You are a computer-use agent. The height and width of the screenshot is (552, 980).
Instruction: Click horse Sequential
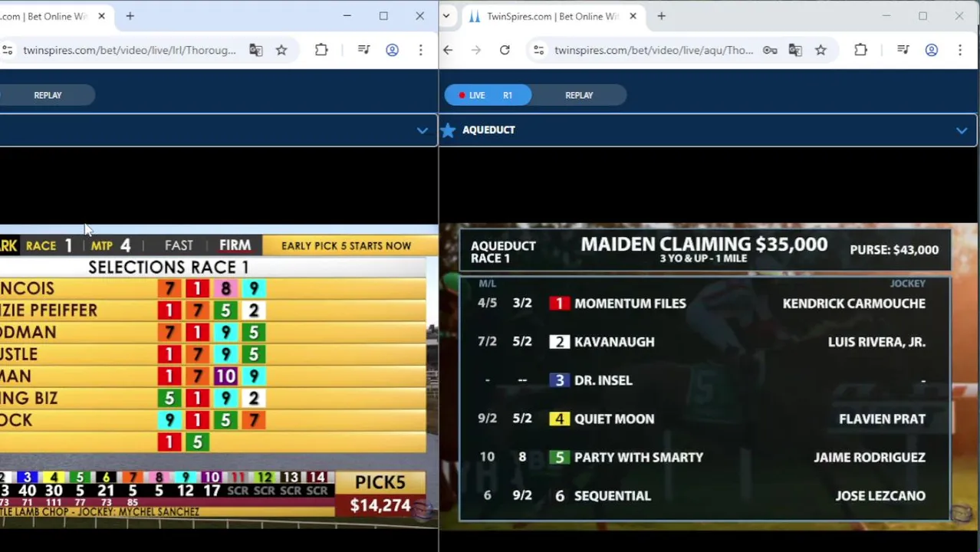tap(612, 495)
